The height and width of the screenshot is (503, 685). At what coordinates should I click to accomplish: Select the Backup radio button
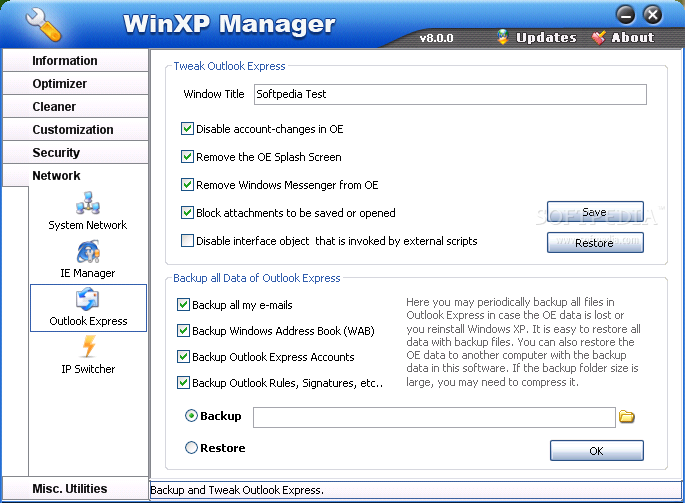pyautogui.click(x=191, y=416)
